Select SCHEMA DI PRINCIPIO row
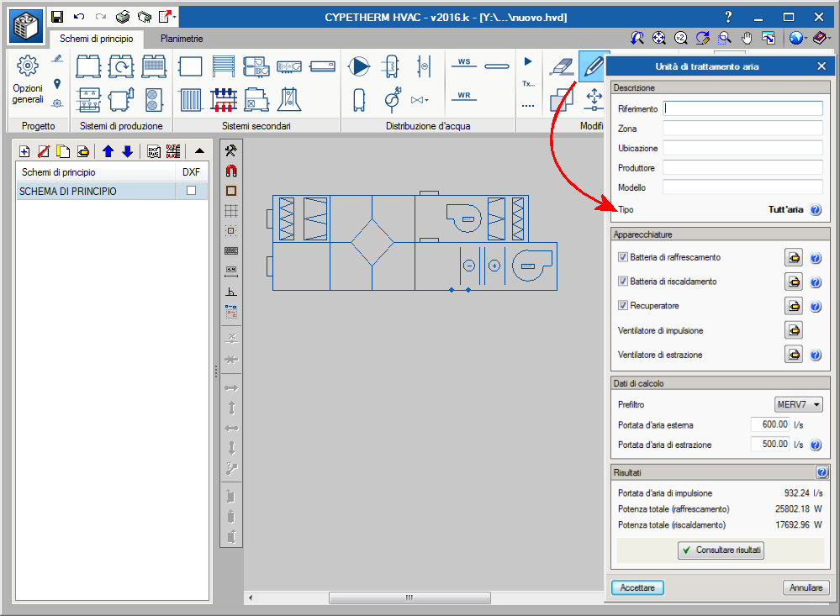The width and height of the screenshot is (840, 616). tap(112, 192)
